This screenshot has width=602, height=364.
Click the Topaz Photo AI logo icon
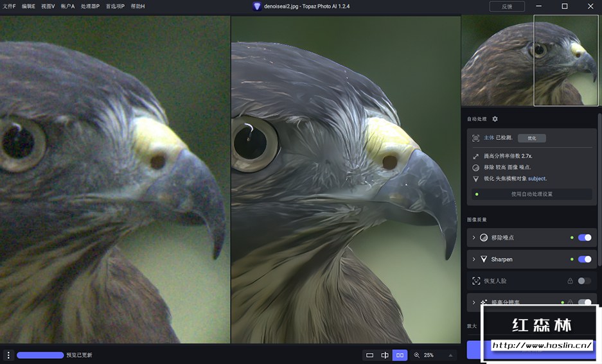tap(257, 6)
